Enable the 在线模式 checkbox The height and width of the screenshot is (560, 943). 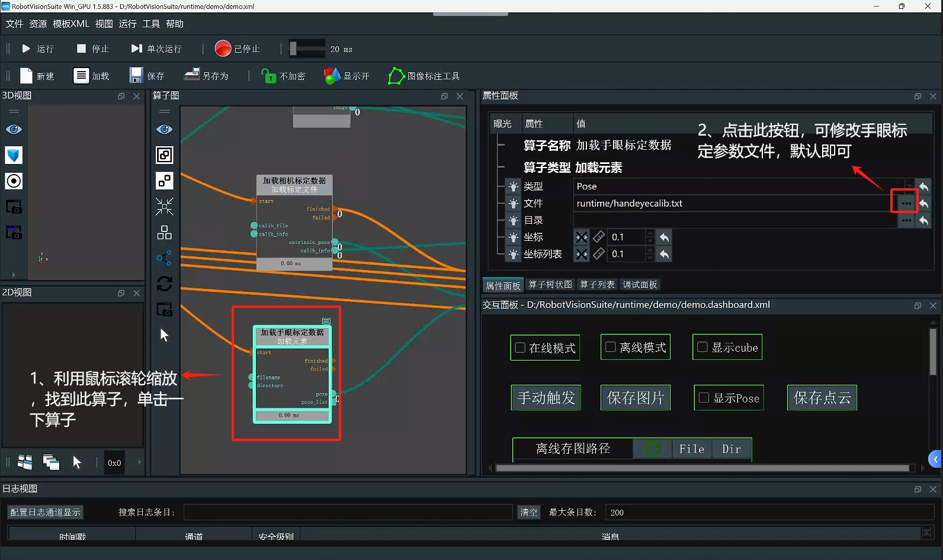[x=520, y=347]
